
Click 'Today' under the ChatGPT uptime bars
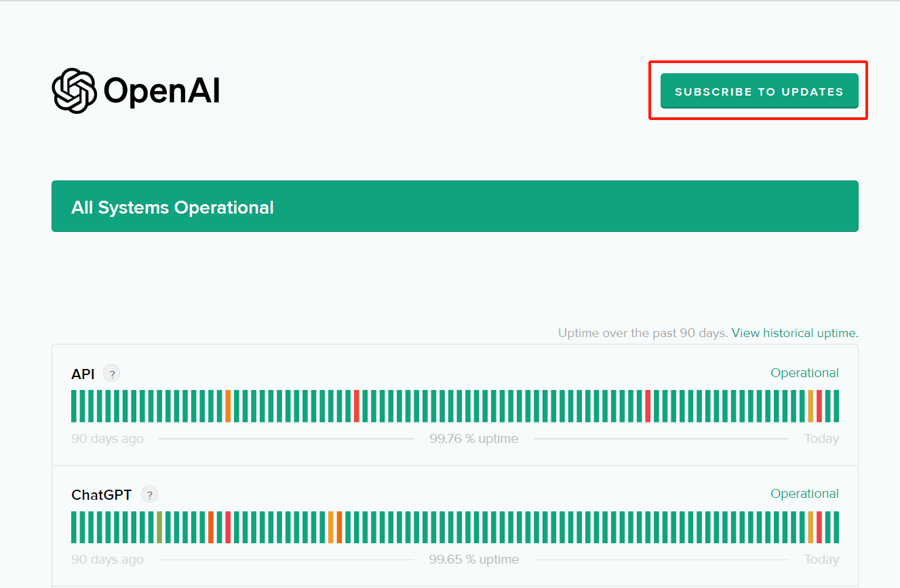(821, 560)
